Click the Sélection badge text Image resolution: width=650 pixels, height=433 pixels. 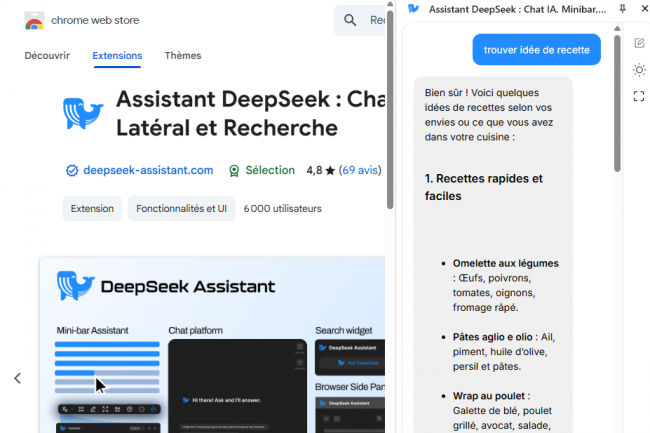pyautogui.click(x=270, y=170)
